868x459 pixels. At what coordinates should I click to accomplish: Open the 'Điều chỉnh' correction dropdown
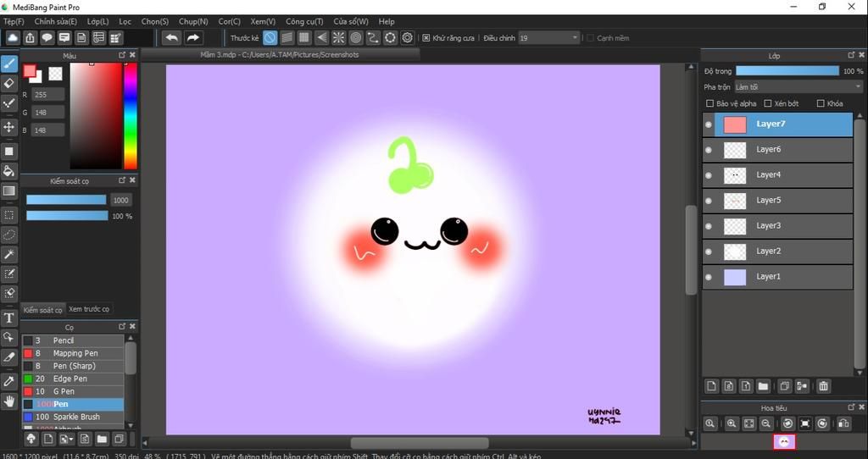click(548, 37)
